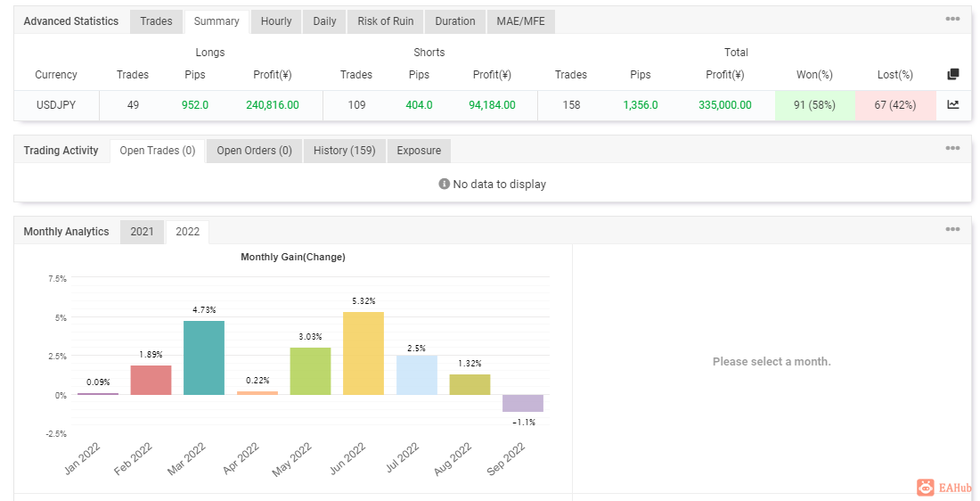Click the EAHub logo icon

(926, 487)
